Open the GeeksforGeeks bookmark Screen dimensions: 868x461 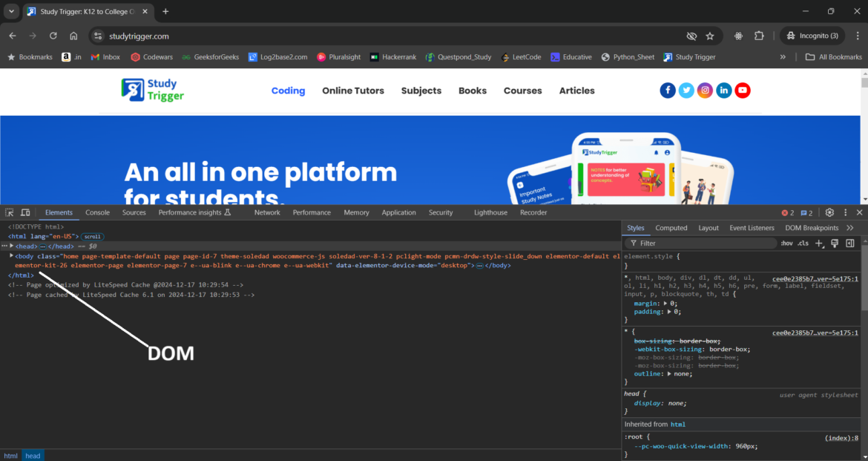coord(211,57)
